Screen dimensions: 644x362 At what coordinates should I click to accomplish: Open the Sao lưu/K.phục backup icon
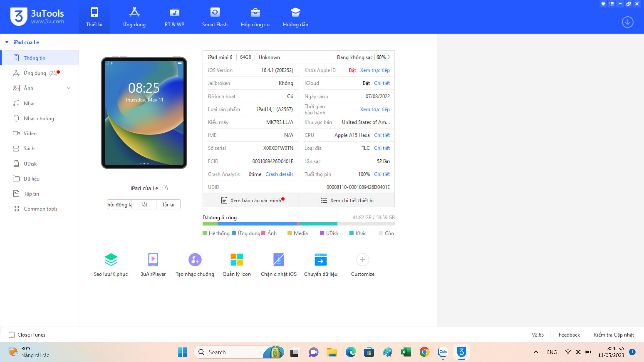(x=111, y=260)
